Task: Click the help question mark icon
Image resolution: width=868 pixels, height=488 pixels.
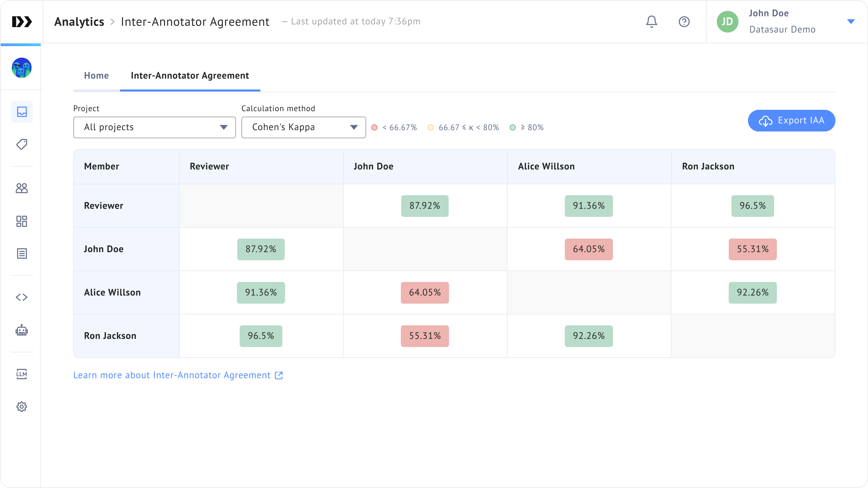Action: point(684,21)
